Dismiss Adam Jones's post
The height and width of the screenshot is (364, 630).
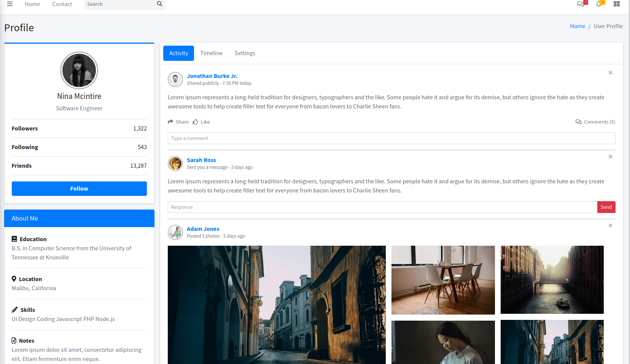pyautogui.click(x=610, y=225)
